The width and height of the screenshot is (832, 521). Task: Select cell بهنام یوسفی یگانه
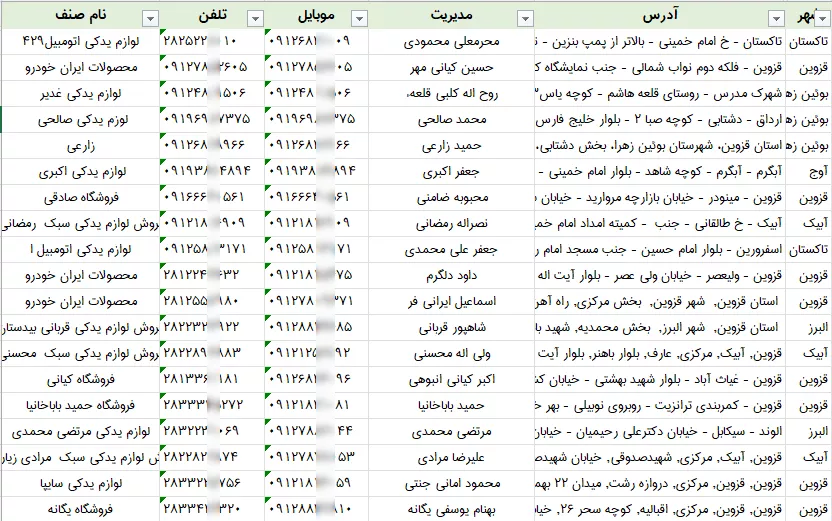(452, 509)
